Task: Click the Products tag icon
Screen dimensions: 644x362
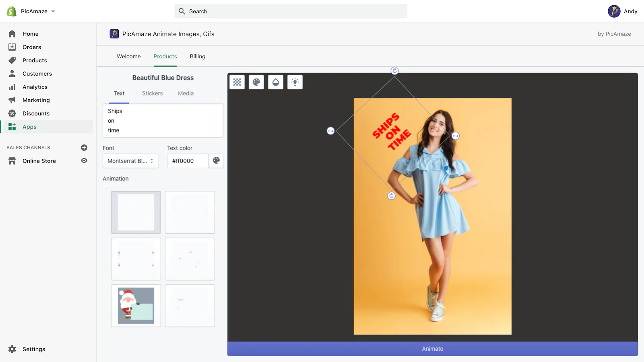Action: (12, 60)
